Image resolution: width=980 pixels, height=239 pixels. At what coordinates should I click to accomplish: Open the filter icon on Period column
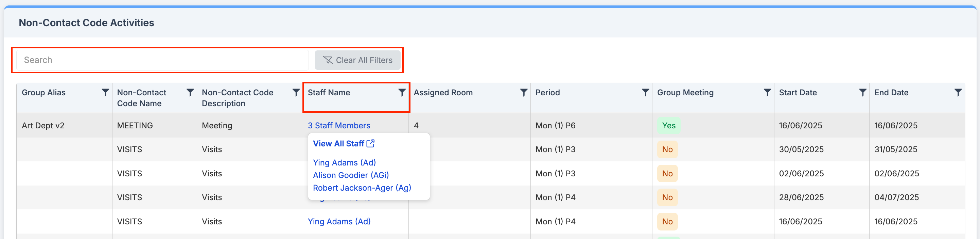point(645,92)
